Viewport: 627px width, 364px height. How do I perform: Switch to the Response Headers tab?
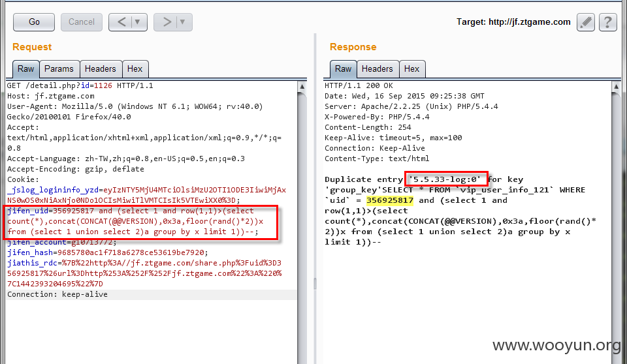378,69
